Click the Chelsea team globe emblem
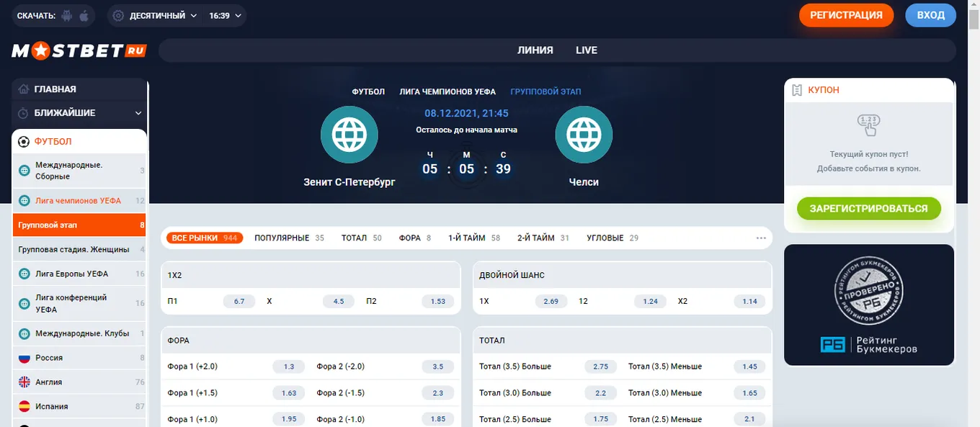The width and height of the screenshot is (980, 427). (584, 135)
